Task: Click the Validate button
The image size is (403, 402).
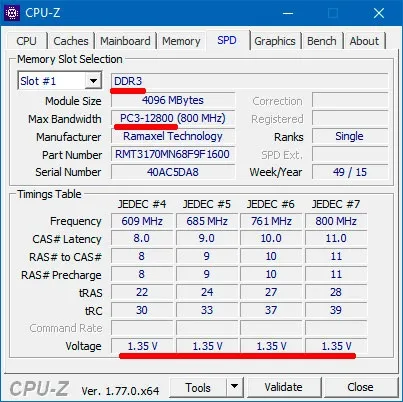Action: tap(284, 387)
